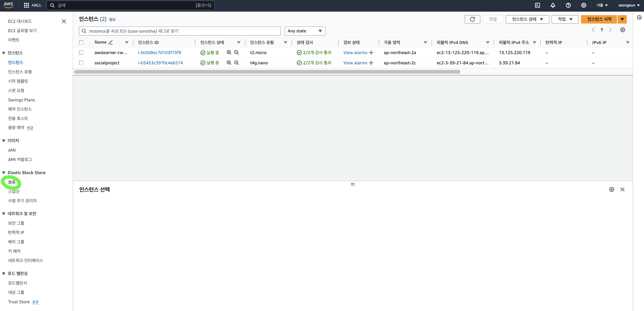Open the seongeun account menu
Viewport: 644px width, 311px height.
pyautogui.click(x=629, y=5)
